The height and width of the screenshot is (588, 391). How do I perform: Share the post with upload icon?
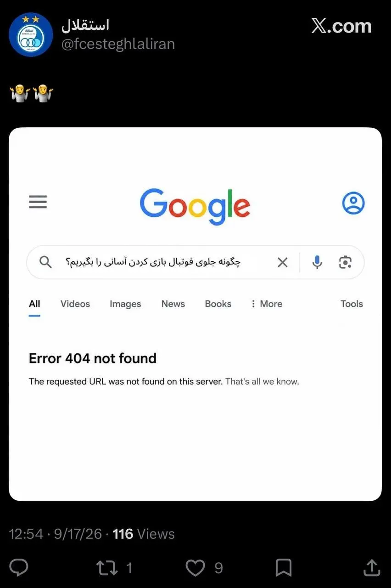(x=372, y=567)
